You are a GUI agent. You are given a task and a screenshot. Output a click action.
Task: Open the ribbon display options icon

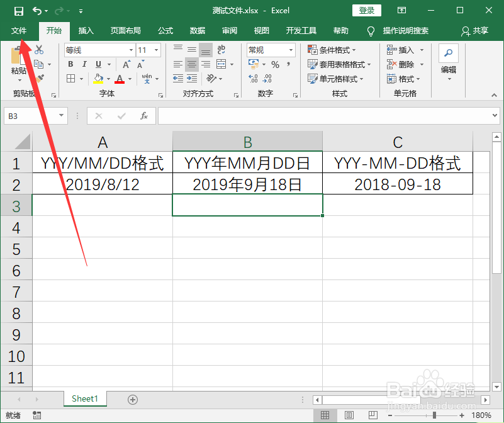pos(402,11)
